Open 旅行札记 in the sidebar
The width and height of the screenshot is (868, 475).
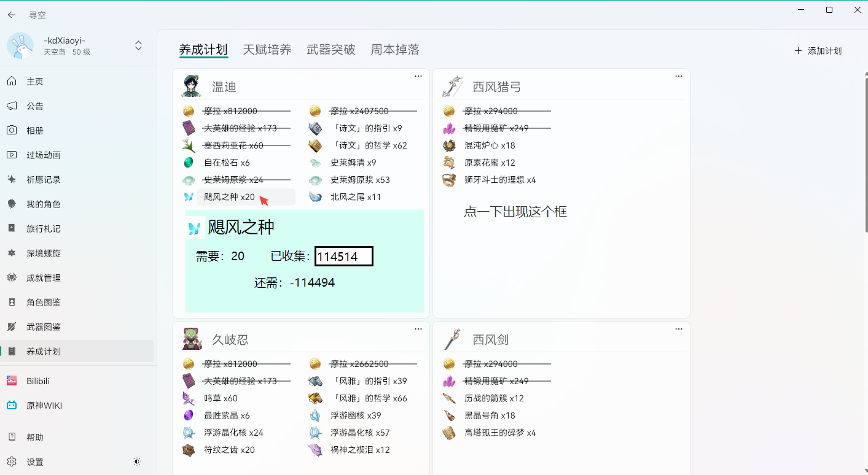coord(77,229)
